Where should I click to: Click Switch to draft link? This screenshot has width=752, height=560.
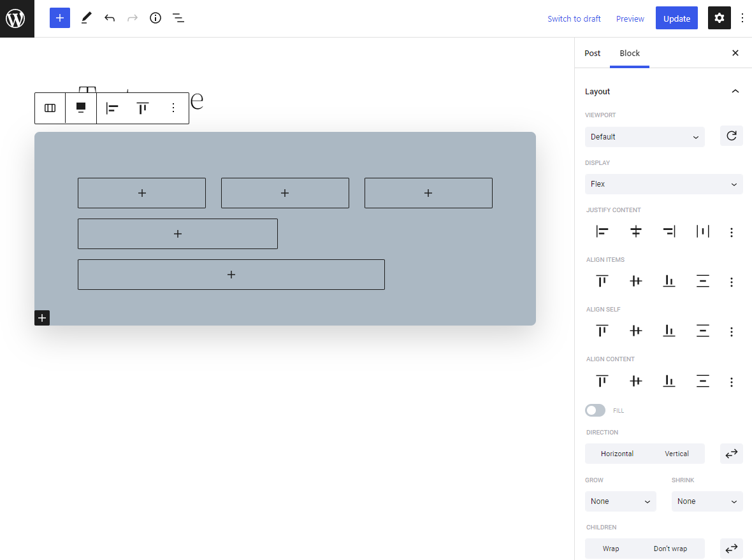pyautogui.click(x=574, y=18)
